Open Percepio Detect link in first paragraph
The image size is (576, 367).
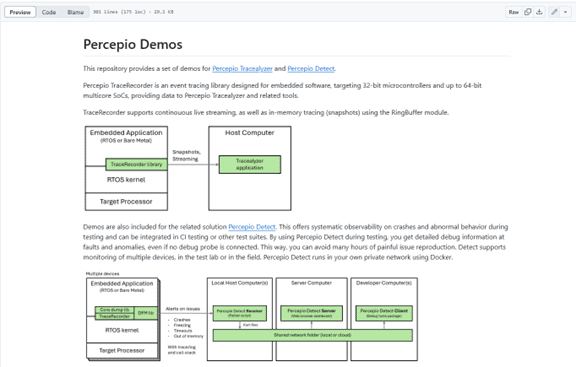[x=311, y=69]
